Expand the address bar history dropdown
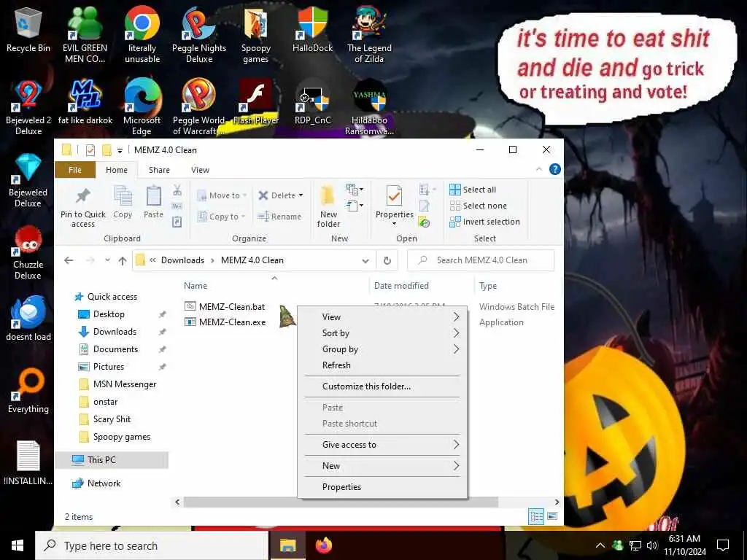Image resolution: width=747 pixels, height=560 pixels. (365, 260)
